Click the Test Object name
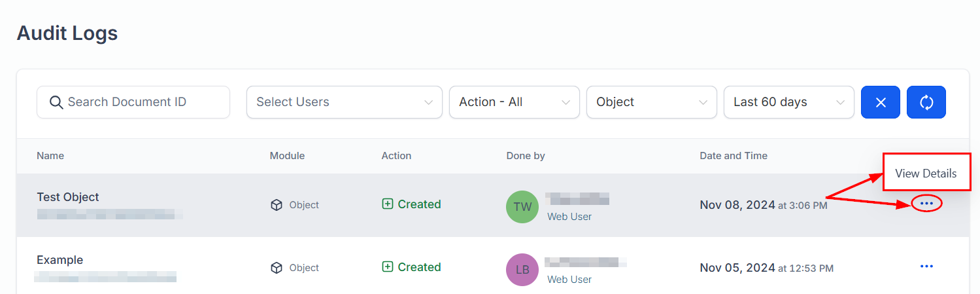This screenshot has width=980, height=294. [x=68, y=197]
